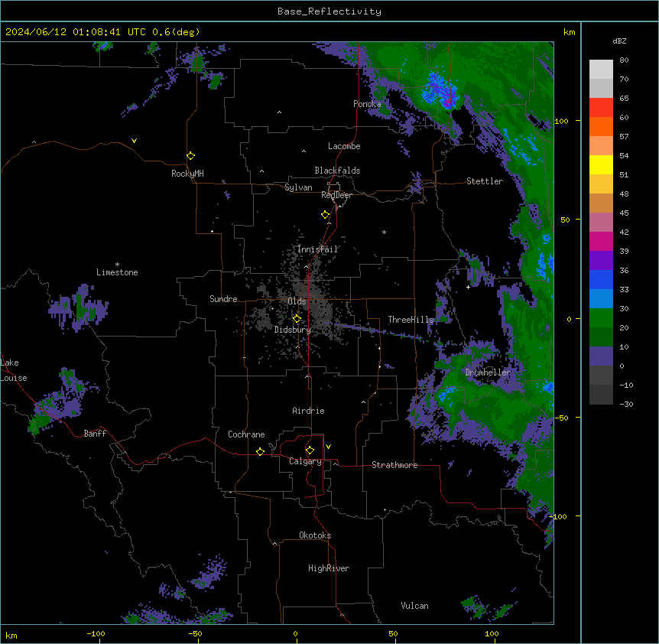Click the HighRiver city label
Image resolution: width=659 pixels, height=644 pixels.
tap(329, 568)
